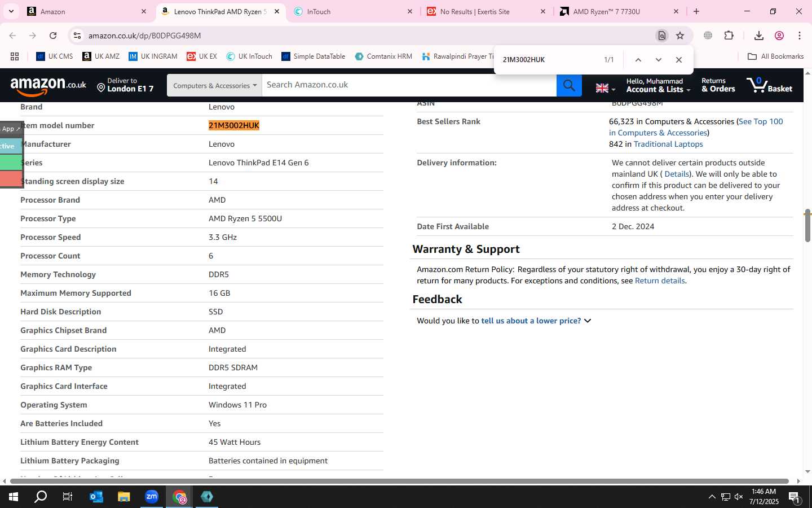Open the notifications center icon
This screenshot has height=508, width=812.
pyautogui.click(x=795, y=498)
